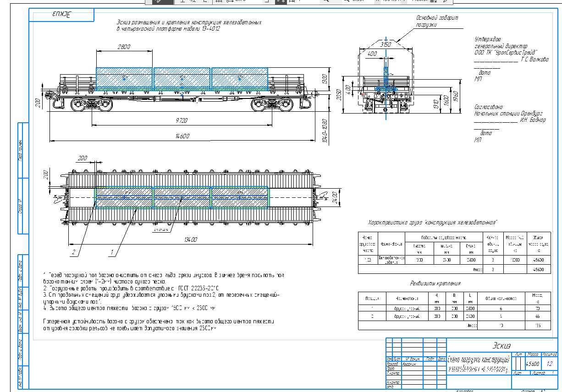Click note 2 about ГОСТ 22235-2010

coord(132,289)
